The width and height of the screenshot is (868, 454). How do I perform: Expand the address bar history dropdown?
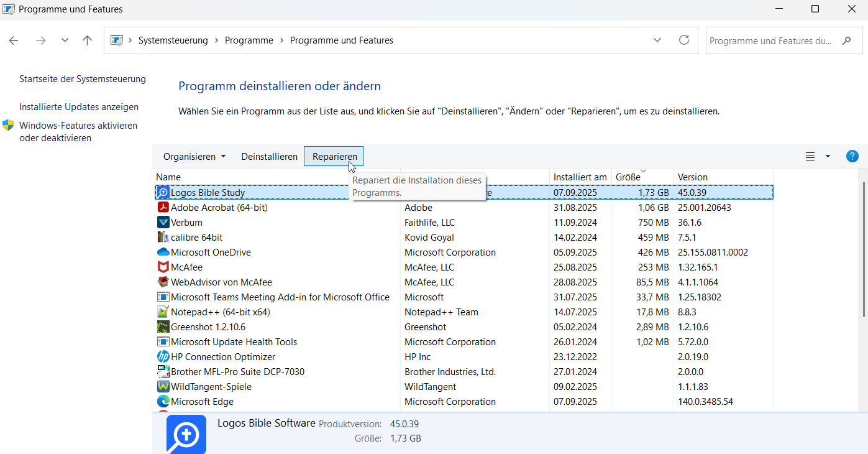(x=657, y=40)
